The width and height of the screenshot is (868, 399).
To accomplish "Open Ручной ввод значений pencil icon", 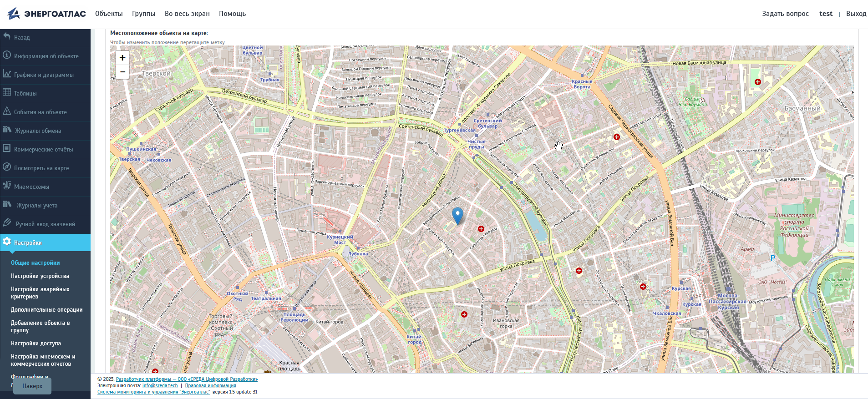I will pyautogui.click(x=7, y=223).
